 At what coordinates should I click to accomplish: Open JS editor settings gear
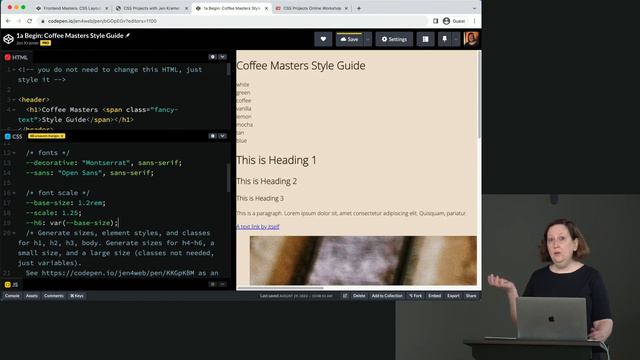[x=213, y=284]
